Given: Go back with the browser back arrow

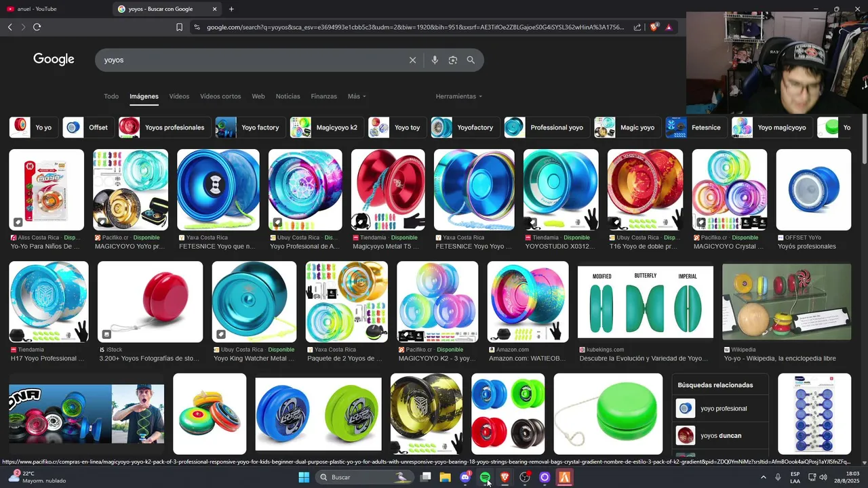Looking at the screenshot, I should [x=9, y=27].
